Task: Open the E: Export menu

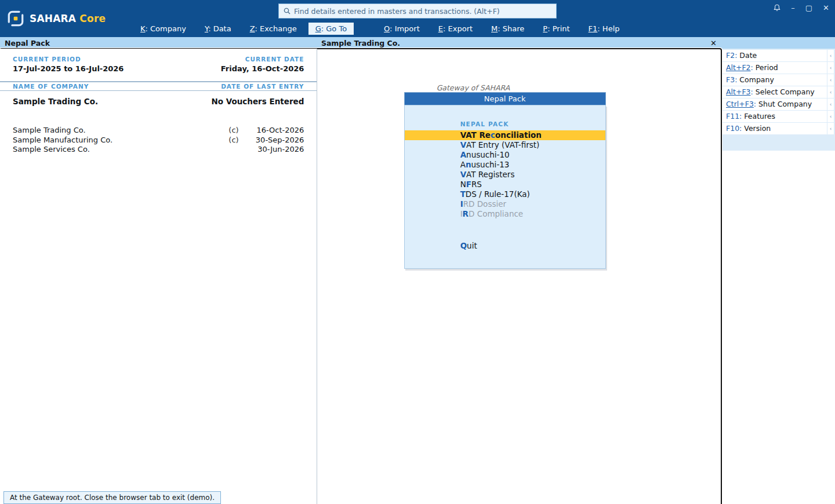Action: [455, 28]
